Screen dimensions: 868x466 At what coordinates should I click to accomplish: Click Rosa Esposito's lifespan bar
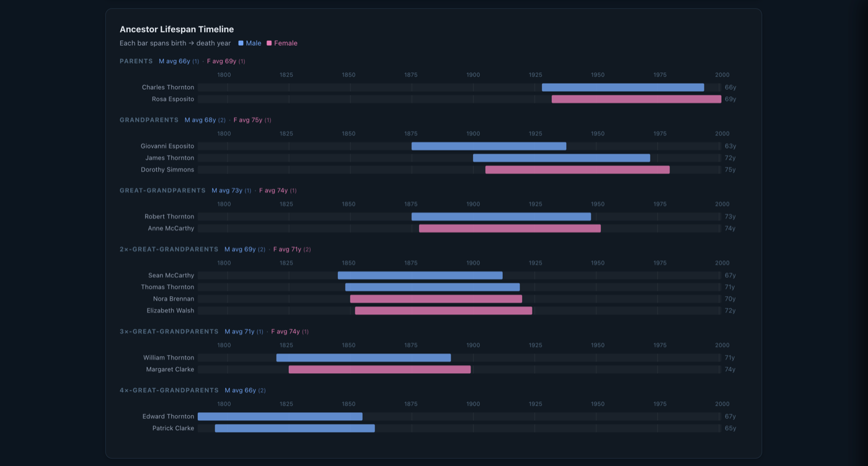tap(637, 99)
